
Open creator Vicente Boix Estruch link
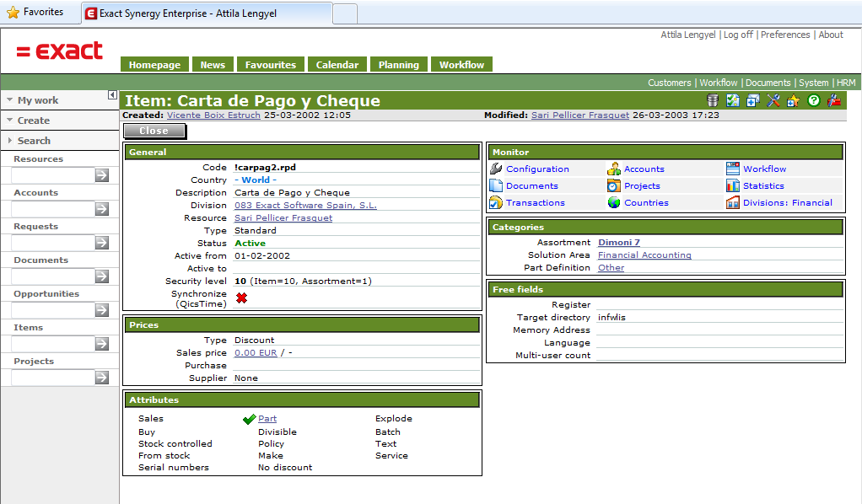tap(214, 115)
